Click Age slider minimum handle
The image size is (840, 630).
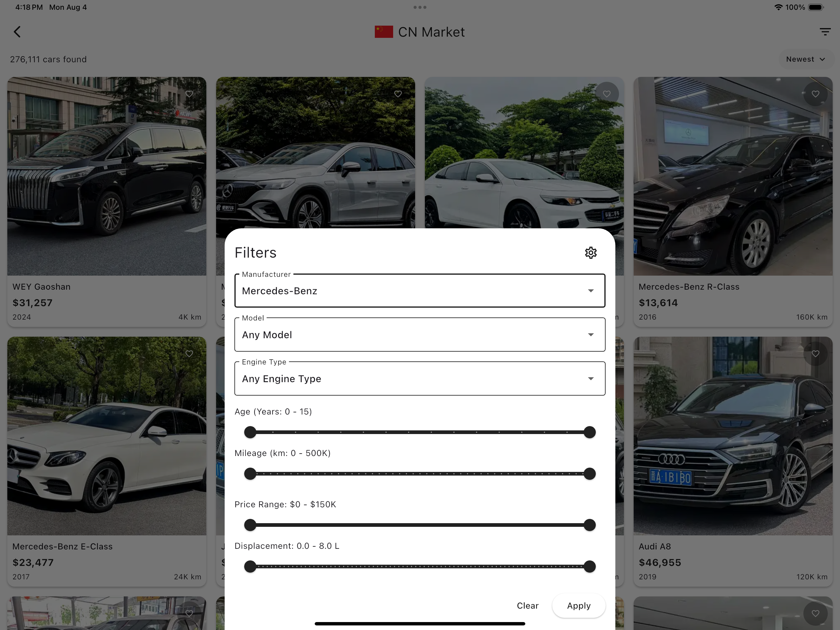(x=250, y=432)
